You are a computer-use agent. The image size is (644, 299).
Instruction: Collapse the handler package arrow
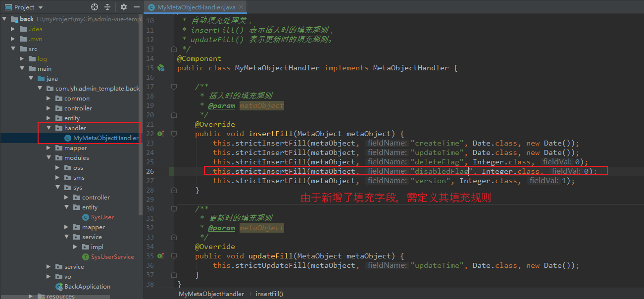tap(49, 128)
